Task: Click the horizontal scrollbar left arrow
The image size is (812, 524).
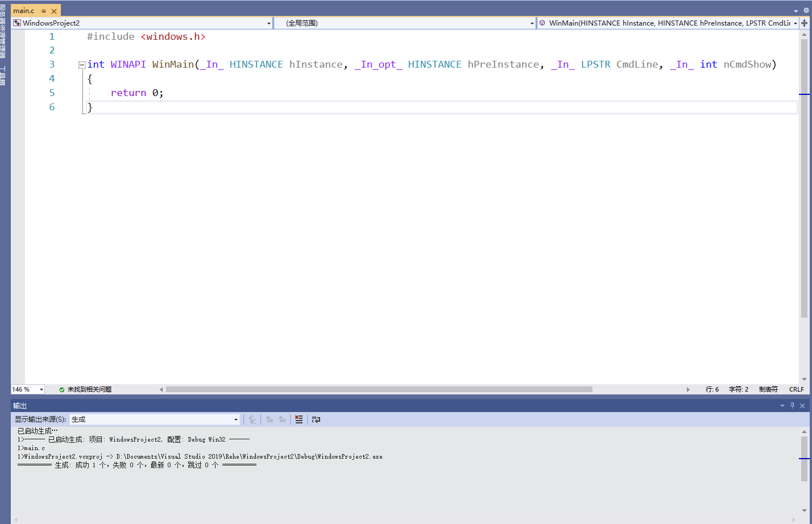Action: [161, 389]
